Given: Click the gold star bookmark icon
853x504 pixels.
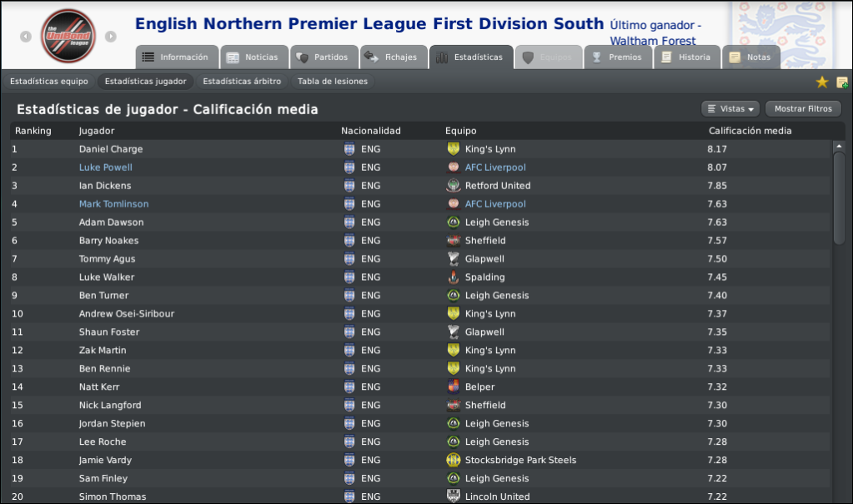Looking at the screenshot, I should 822,82.
